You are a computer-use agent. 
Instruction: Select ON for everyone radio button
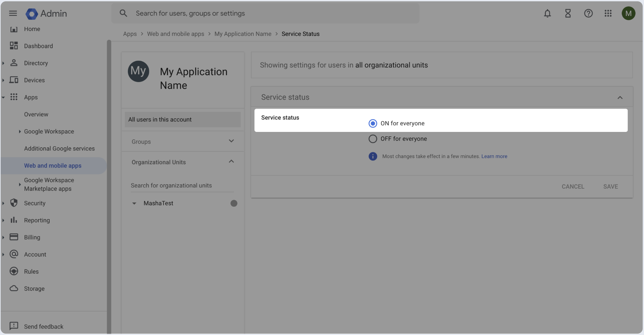373,123
